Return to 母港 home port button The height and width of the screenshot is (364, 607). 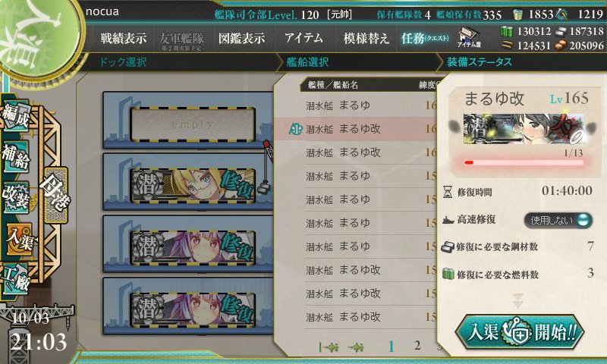point(55,195)
